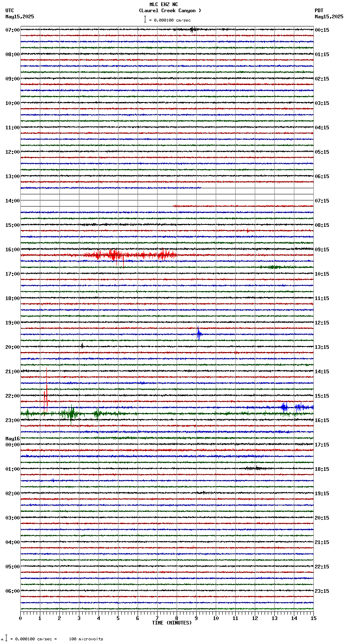
Task: Click the 22:00 UTC time label
Action: (x=13, y=396)
